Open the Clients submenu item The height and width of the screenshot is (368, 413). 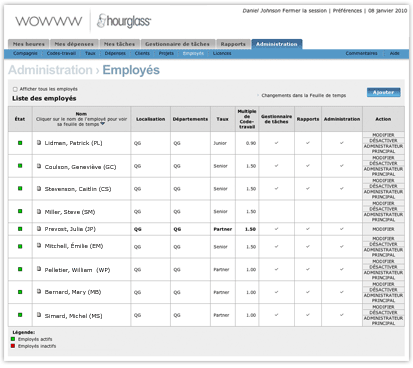click(x=142, y=53)
